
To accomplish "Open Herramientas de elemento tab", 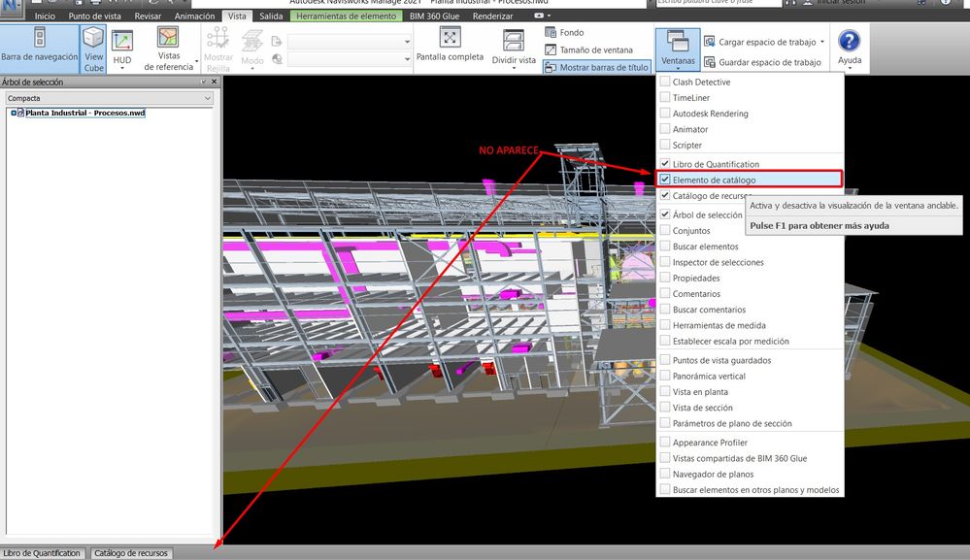I will [x=346, y=16].
